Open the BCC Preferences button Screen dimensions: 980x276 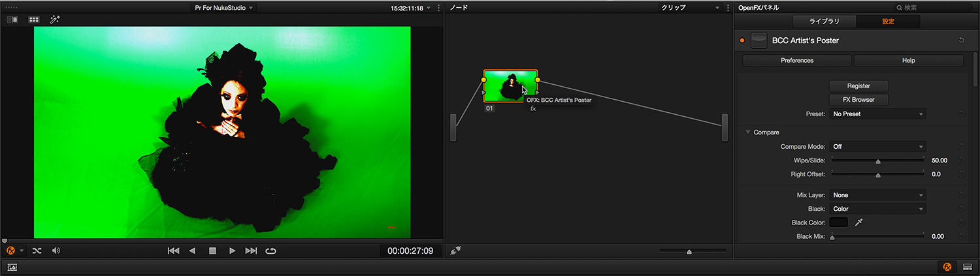[x=797, y=61]
